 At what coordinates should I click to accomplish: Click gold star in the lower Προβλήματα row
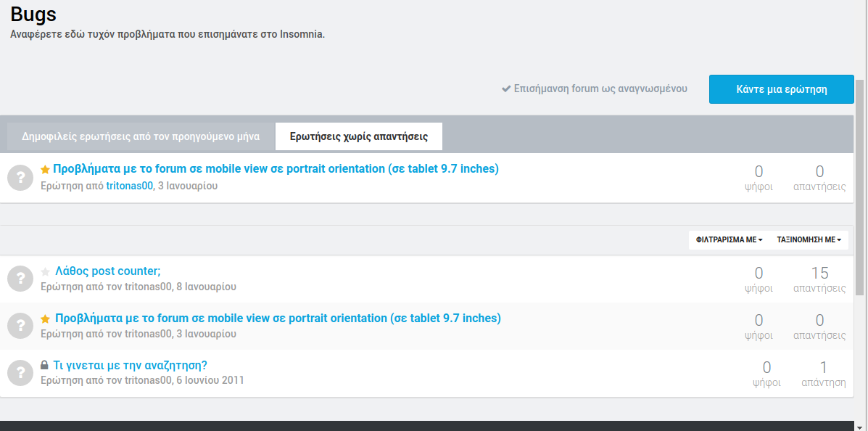point(46,319)
